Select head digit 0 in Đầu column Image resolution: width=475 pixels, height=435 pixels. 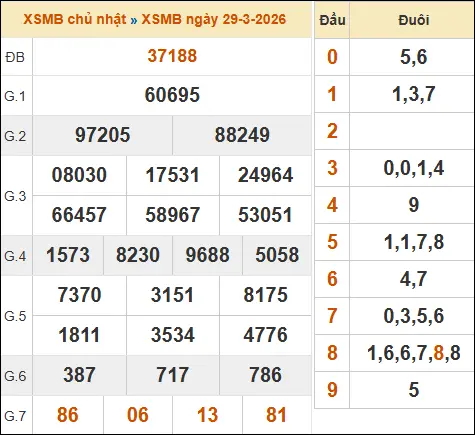(x=332, y=57)
